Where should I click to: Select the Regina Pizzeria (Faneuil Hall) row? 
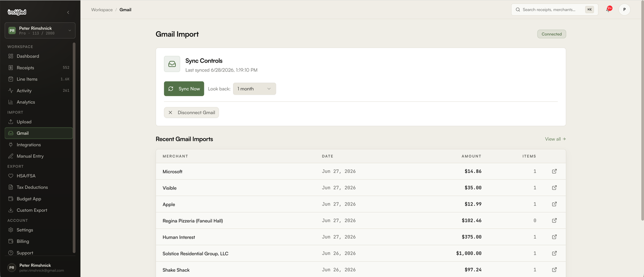[x=361, y=220]
